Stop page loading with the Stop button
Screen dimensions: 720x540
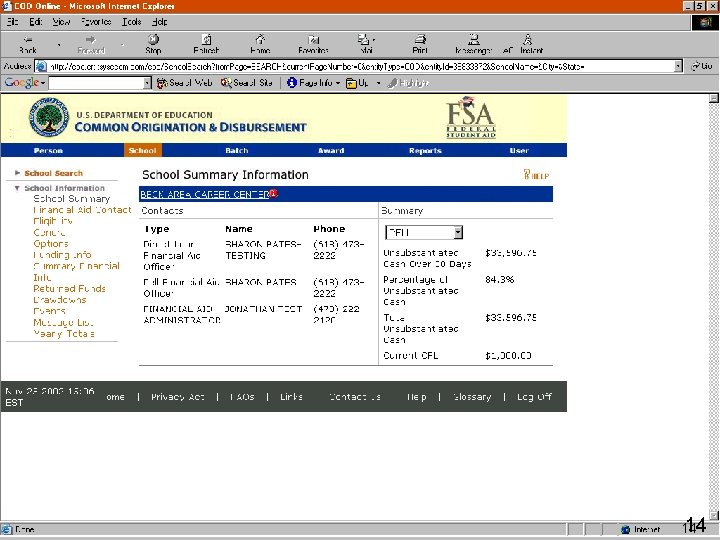pos(153,45)
